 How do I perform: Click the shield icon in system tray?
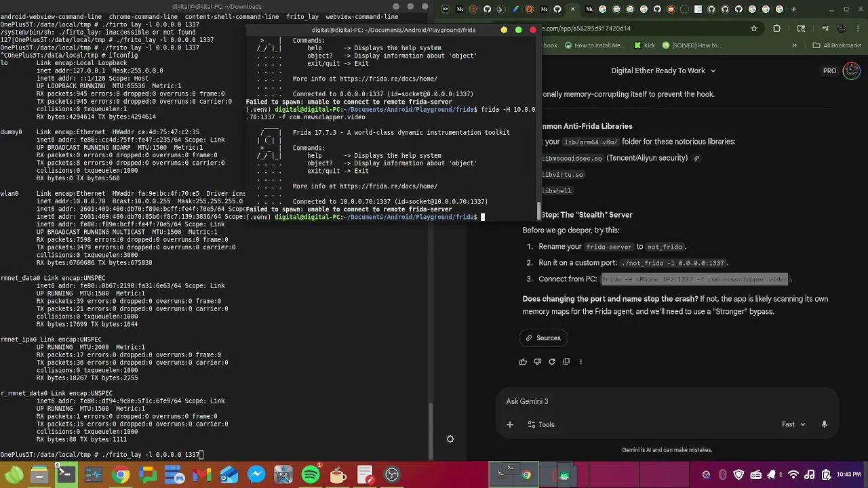tap(738, 474)
